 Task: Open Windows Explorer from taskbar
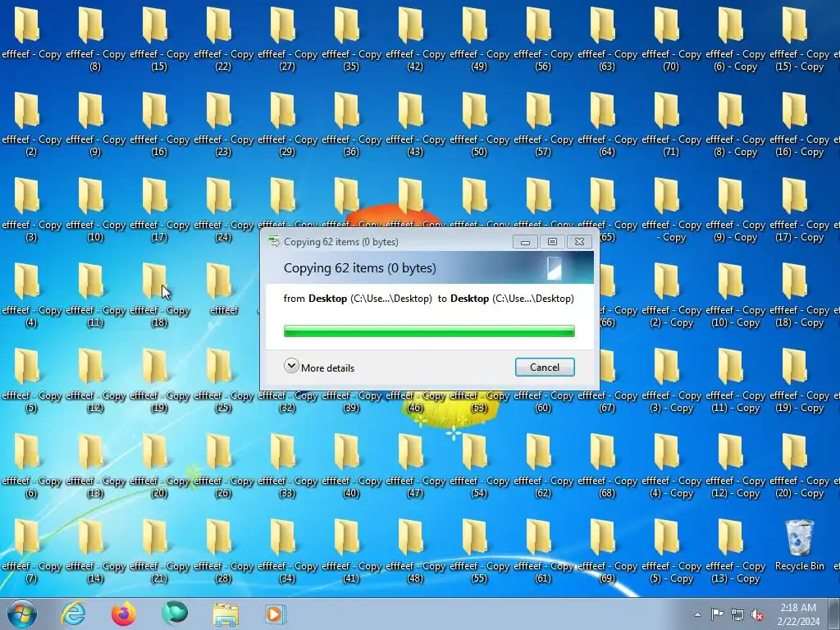coord(226,614)
